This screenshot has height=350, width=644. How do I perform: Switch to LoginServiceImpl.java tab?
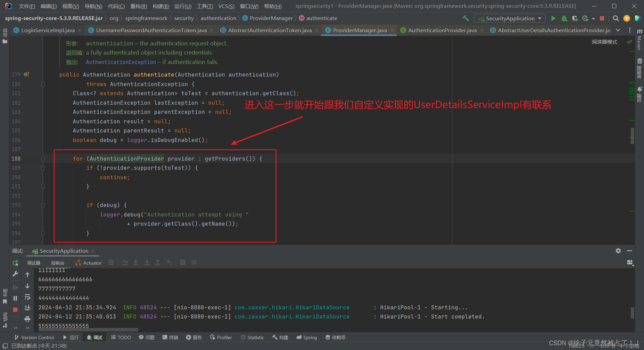click(48, 30)
